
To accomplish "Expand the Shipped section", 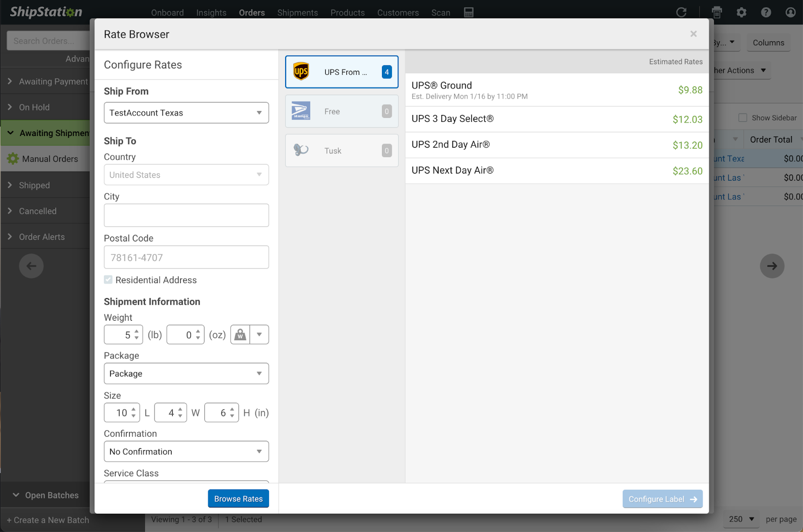I will (x=45, y=185).
